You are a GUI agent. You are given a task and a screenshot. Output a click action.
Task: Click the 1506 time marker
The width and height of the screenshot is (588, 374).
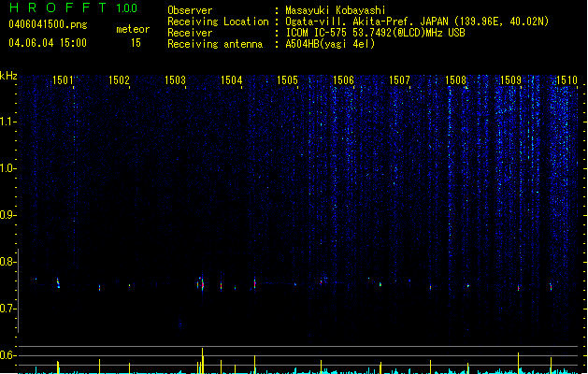click(343, 80)
